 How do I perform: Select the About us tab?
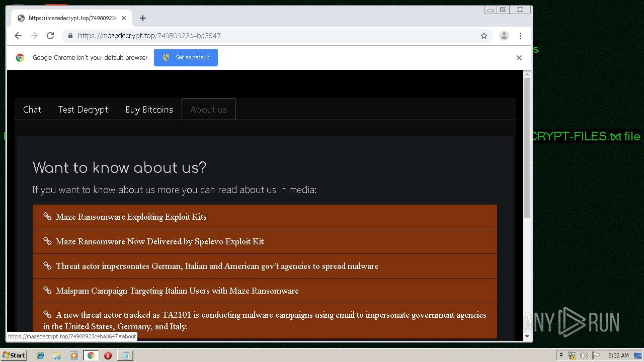[208, 110]
